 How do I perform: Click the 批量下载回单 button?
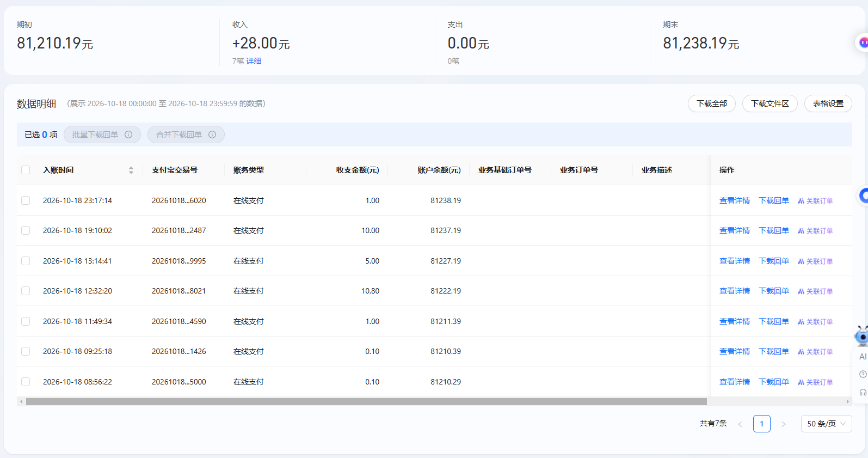102,135
